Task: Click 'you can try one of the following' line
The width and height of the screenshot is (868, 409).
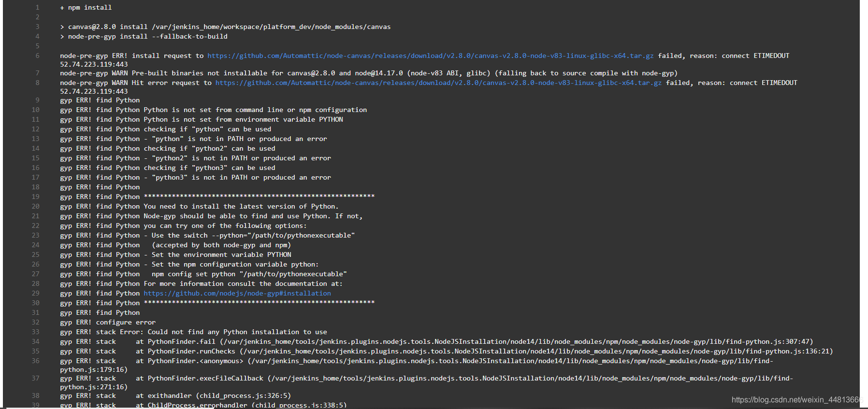Action: click(x=225, y=226)
